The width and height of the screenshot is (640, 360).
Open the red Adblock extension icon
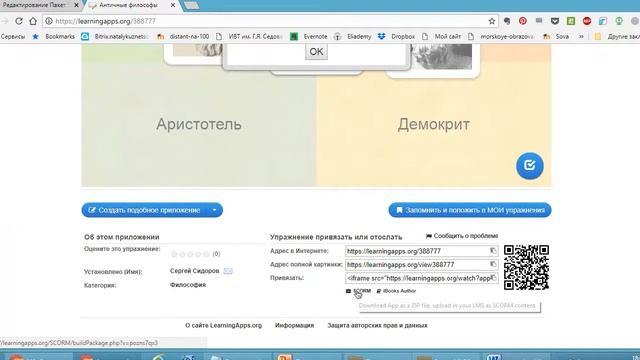[x=587, y=21]
